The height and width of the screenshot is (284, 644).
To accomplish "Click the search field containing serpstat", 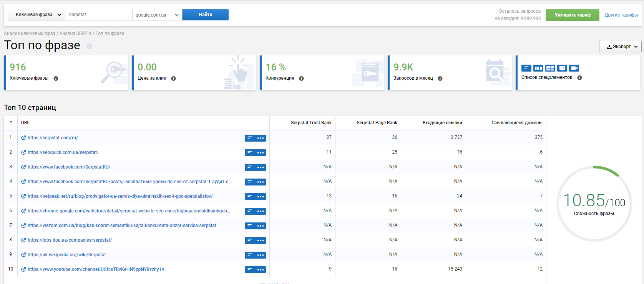I will click(99, 15).
